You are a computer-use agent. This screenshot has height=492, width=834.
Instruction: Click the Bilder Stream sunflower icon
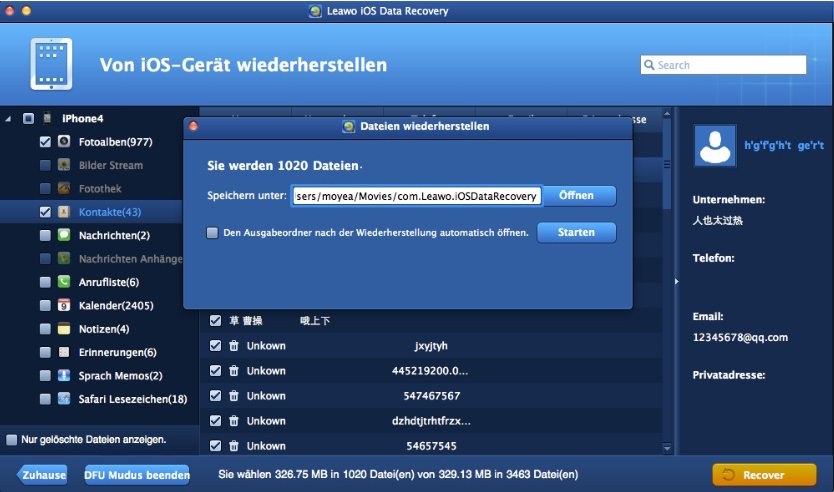(x=64, y=165)
